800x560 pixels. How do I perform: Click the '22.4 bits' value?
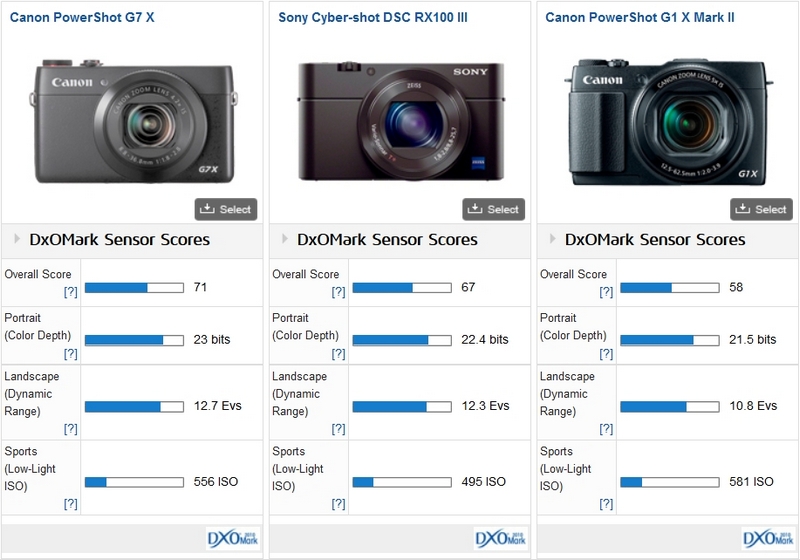click(485, 340)
